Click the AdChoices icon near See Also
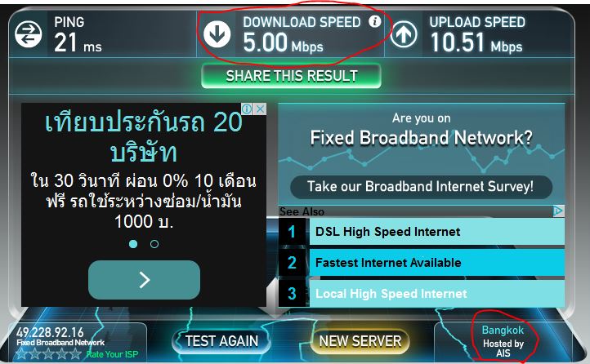590x364 pixels. click(558, 211)
